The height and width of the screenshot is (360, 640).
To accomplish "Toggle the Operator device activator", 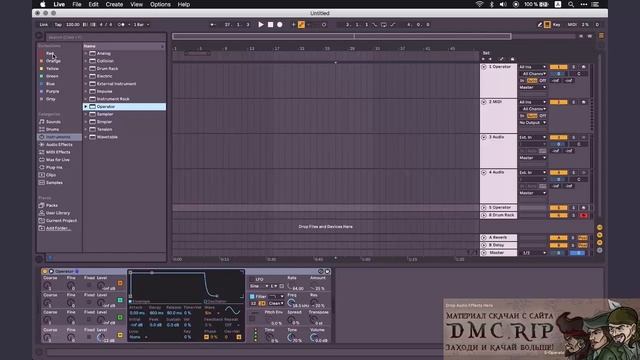I will pos(44,271).
